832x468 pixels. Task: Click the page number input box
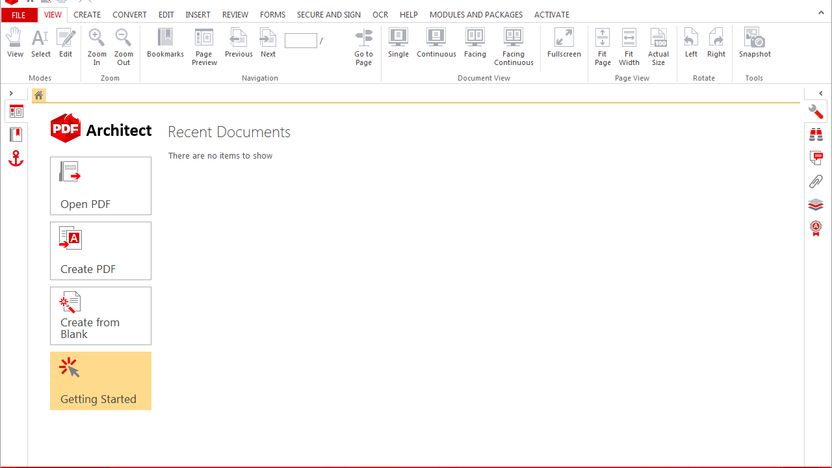301,40
